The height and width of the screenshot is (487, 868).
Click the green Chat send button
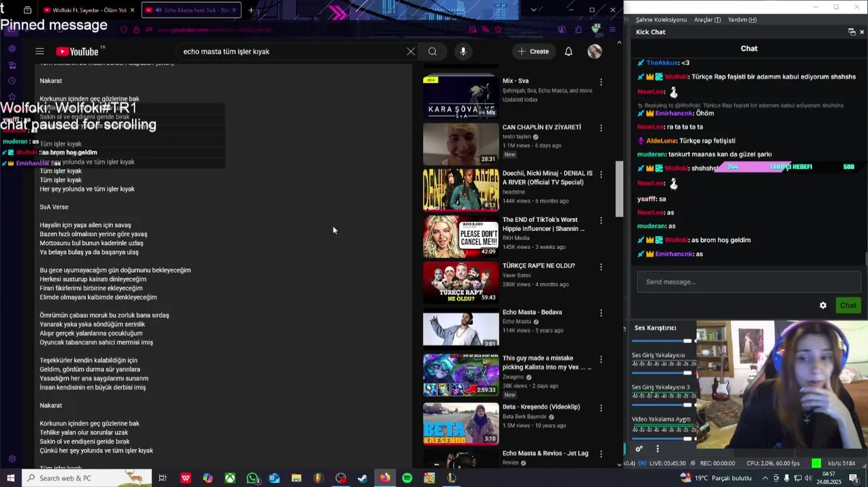pos(848,305)
